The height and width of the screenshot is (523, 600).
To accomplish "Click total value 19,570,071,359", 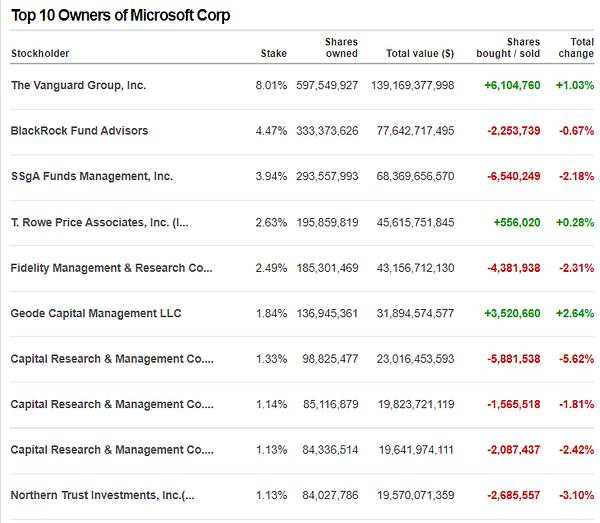I will (416, 495).
